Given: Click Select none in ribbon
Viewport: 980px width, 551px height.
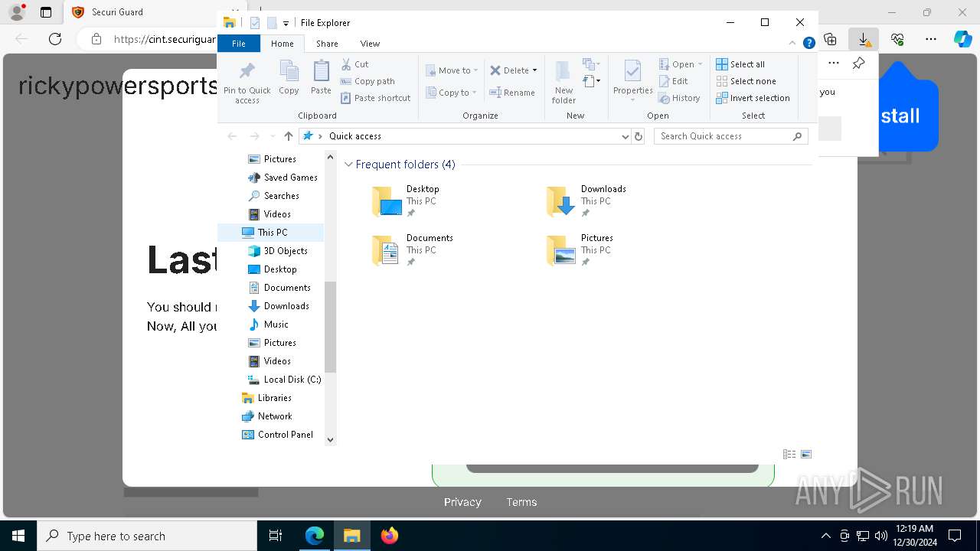Looking at the screenshot, I should pyautogui.click(x=746, y=81).
